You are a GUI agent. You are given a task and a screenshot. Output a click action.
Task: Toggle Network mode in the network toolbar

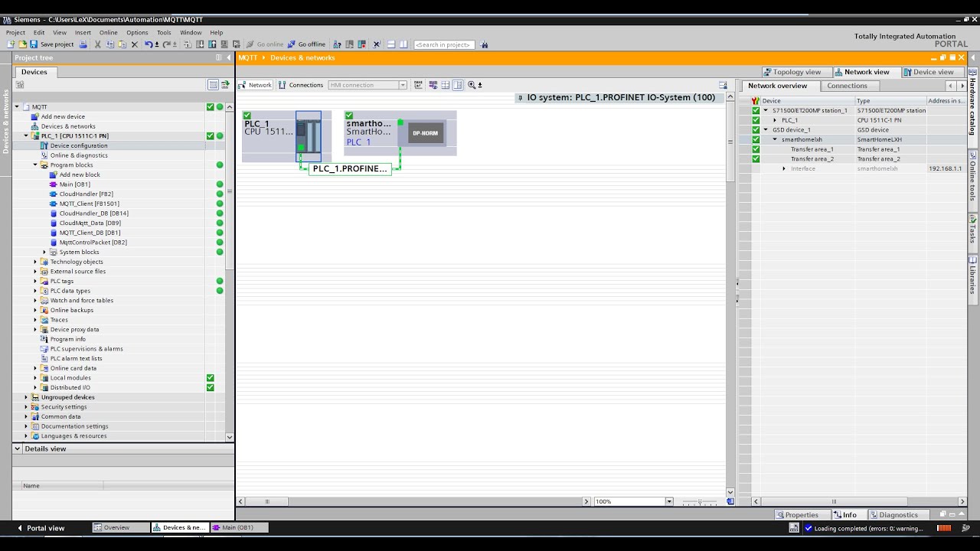[x=255, y=85]
